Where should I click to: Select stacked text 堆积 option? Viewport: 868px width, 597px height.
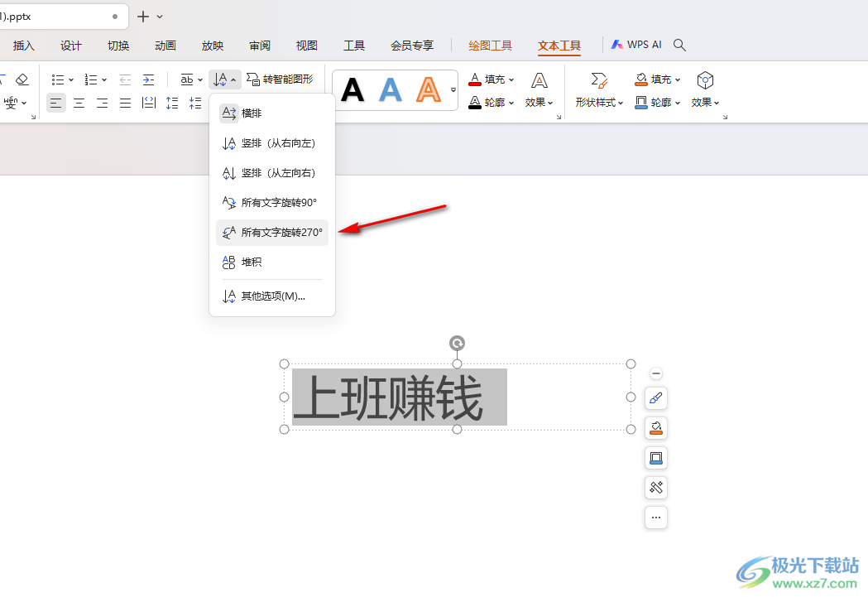(271, 262)
